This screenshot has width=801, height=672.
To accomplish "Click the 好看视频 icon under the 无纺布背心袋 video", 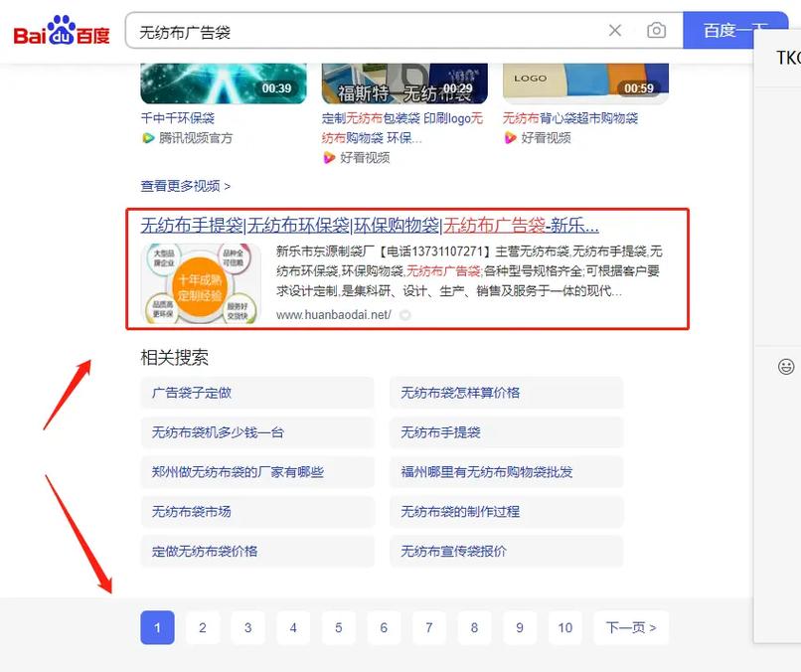I will (513, 138).
